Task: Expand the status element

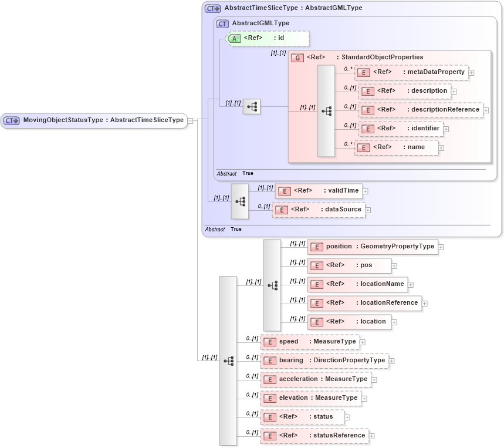Action: point(347,417)
